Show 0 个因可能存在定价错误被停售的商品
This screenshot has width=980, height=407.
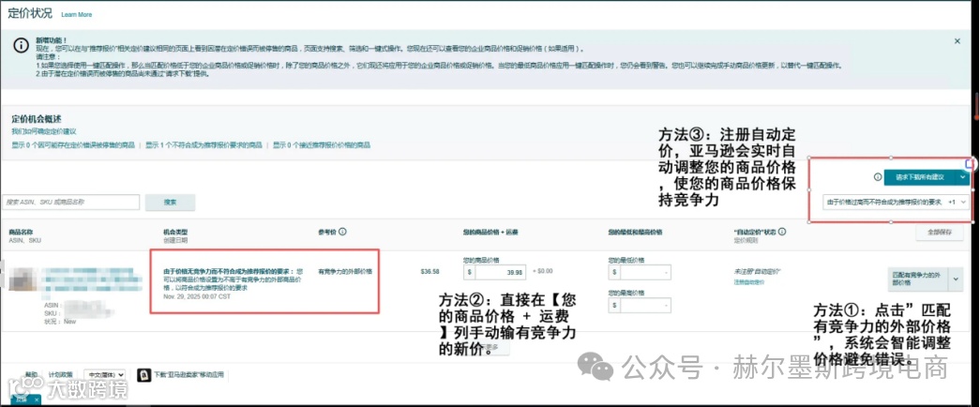pyautogui.click(x=73, y=145)
